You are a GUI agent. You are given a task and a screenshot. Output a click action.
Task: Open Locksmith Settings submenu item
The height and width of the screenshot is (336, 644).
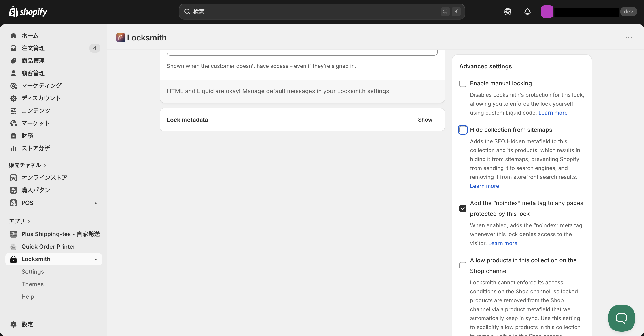[x=33, y=272]
